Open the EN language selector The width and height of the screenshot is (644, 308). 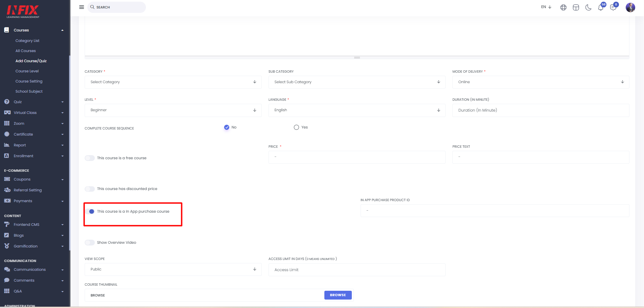(x=546, y=7)
